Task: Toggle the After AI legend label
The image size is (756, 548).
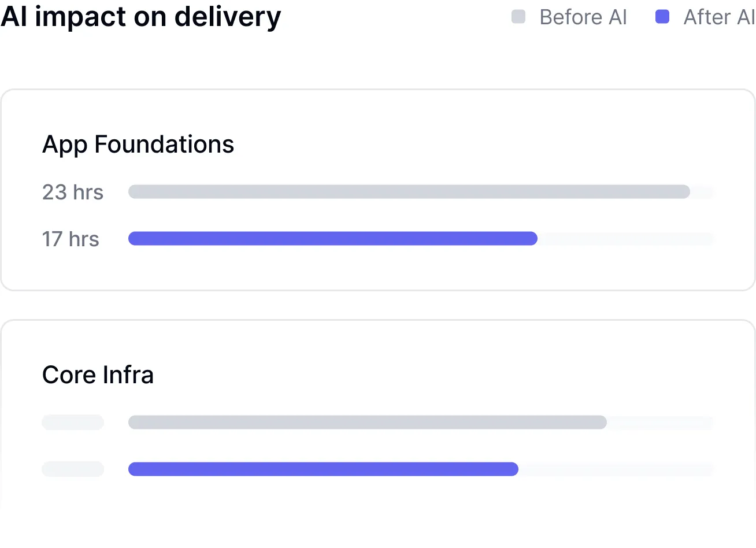Action: coord(719,17)
